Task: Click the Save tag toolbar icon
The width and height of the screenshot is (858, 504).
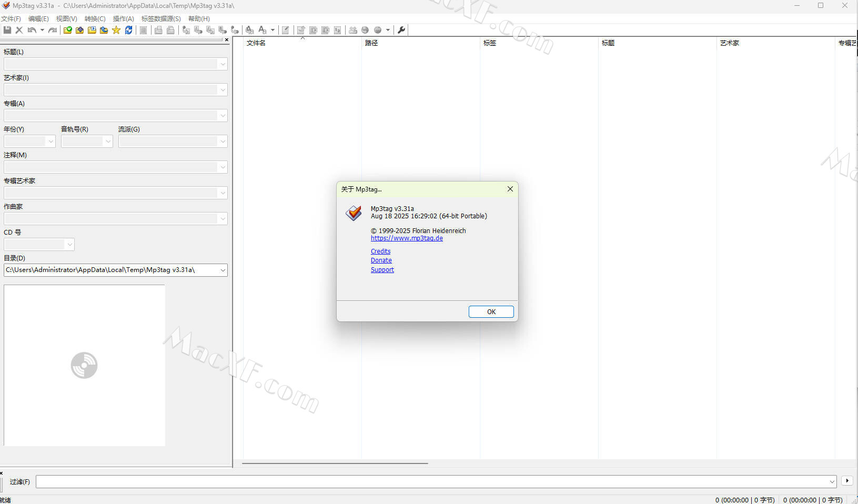Action: coord(7,30)
